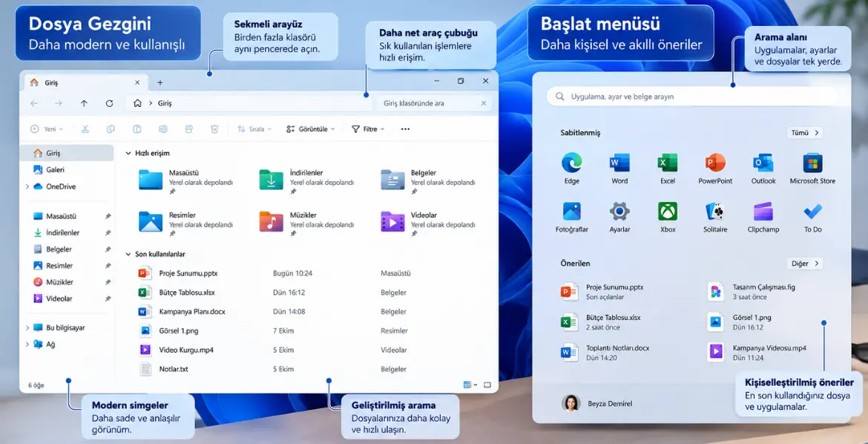Click the Up arrow navigation icon
The width and height of the screenshot is (868, 444).
pos(84,103)
